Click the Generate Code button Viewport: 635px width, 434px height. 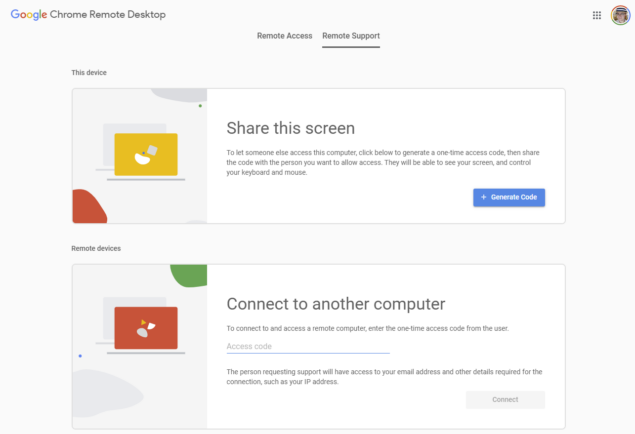pyautogui.click(x=509, y=197)
